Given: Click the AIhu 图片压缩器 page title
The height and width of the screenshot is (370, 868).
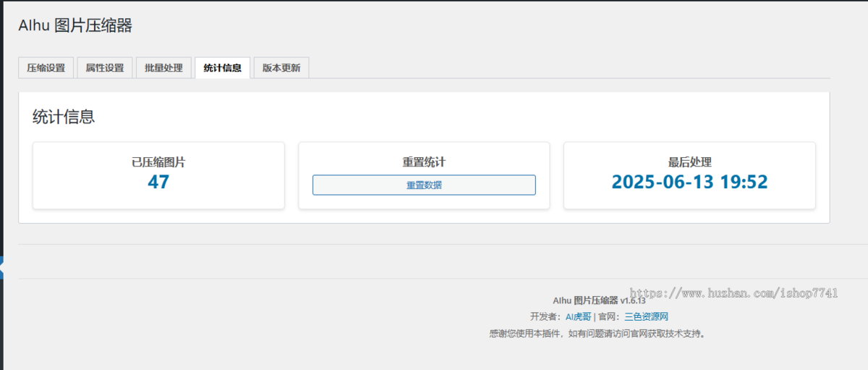Looking at the screenshot, I should 75,26.
